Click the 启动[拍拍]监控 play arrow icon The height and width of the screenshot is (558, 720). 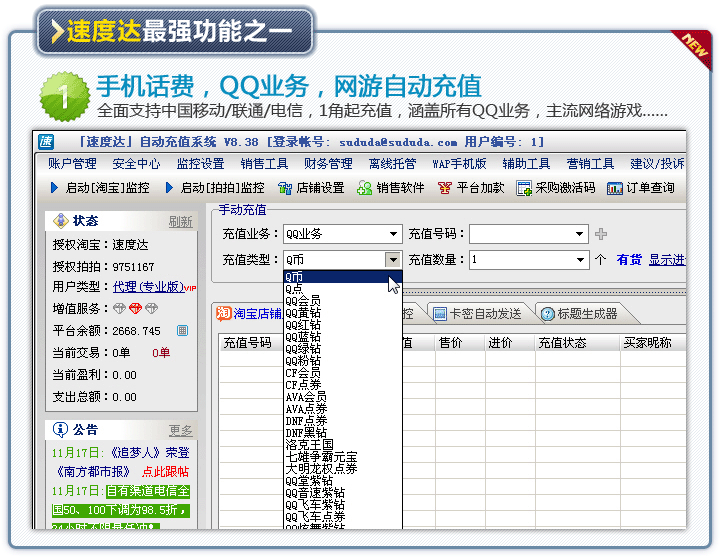point(169,188)
